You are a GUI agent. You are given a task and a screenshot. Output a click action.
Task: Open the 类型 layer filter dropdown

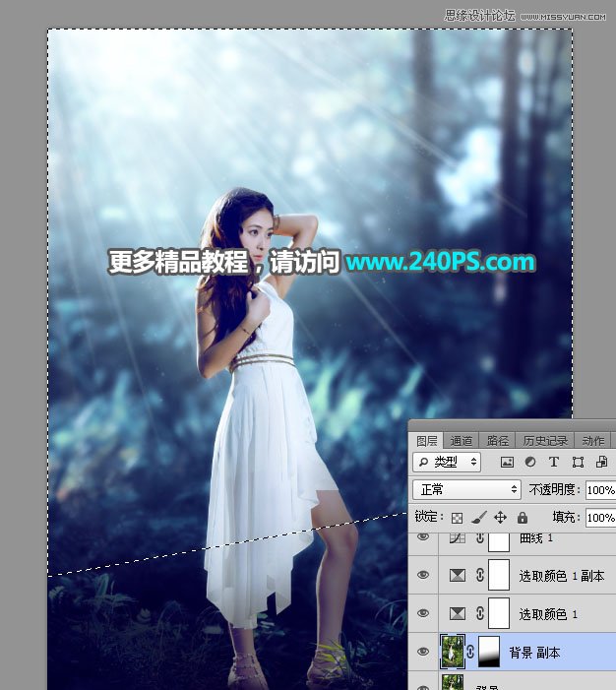coord(447,462)
